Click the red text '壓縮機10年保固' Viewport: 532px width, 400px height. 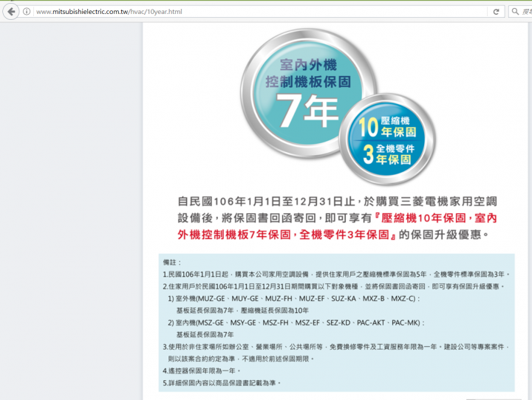[x=423, y=218]
